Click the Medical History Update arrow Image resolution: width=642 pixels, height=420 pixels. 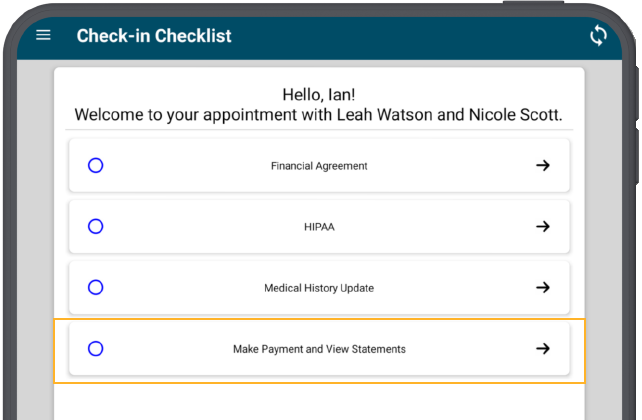pyautogui.click(x=543, y=287)
